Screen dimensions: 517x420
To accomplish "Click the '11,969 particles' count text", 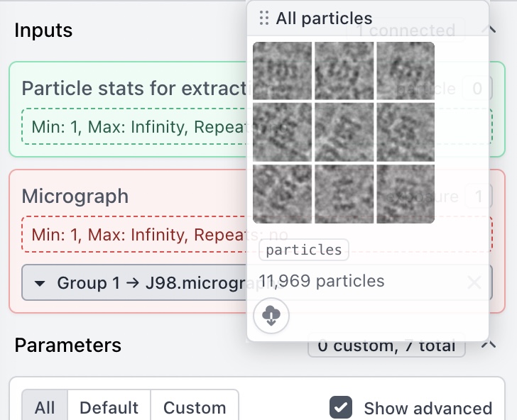I will click(322, 281).
